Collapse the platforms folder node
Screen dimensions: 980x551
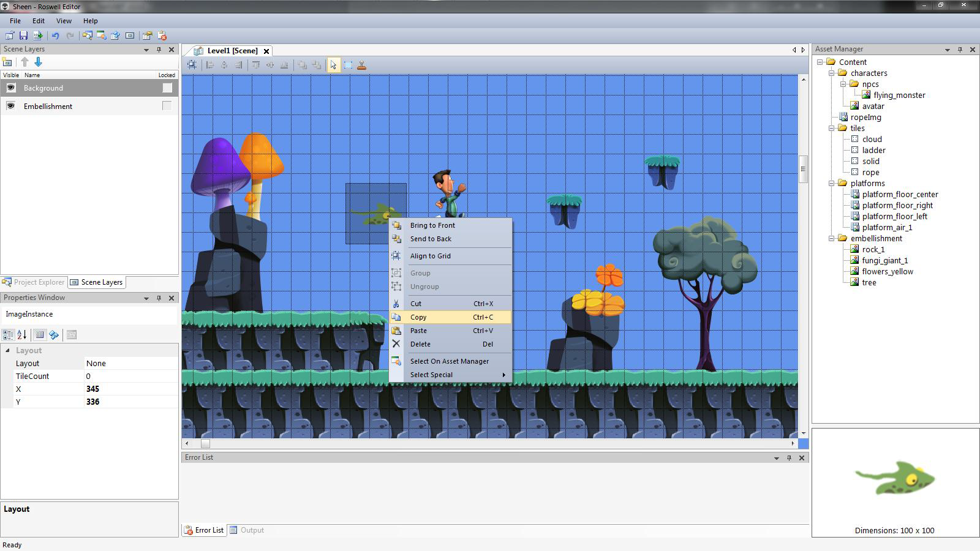(832, 183)
